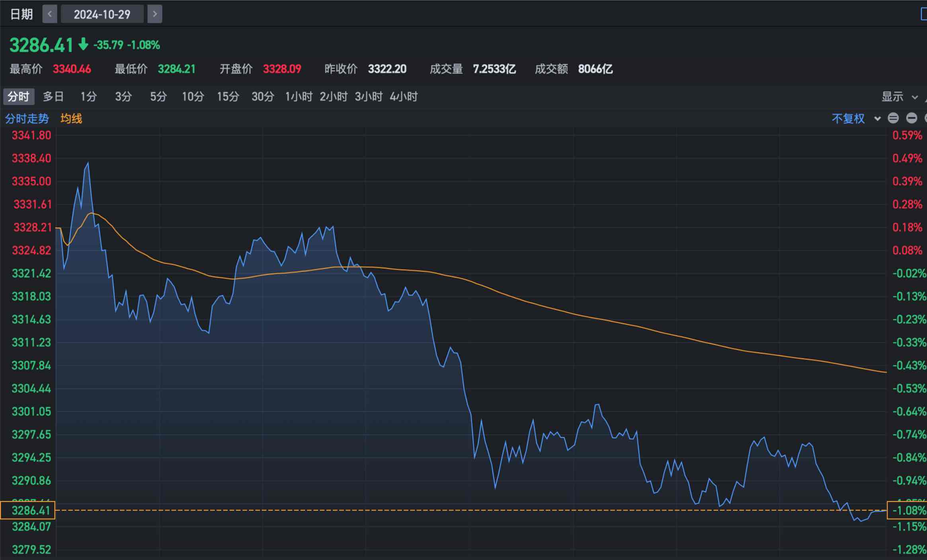Open the 不复权 adjustment dropdown

click(848, 119)
